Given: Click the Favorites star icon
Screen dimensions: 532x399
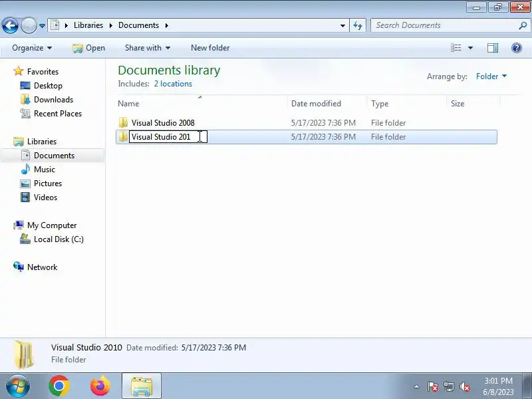Looking at the screenshot, I should [x=19, y=71].
